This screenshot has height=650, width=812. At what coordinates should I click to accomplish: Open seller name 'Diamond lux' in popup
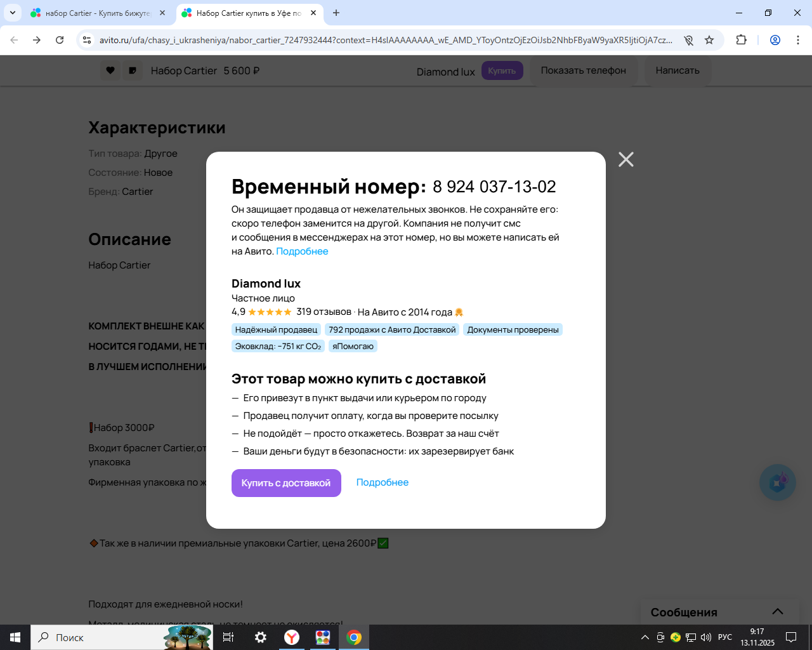(x=266, y=284)
